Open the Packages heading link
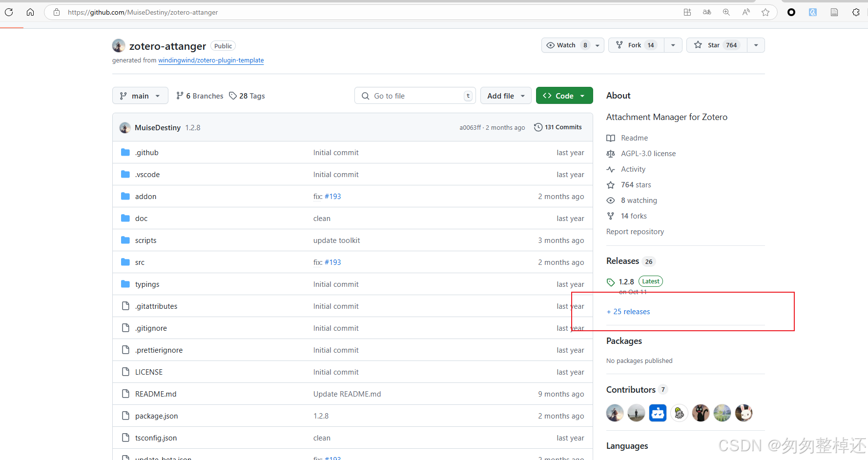Screen dimensions: 868x460 624,341
